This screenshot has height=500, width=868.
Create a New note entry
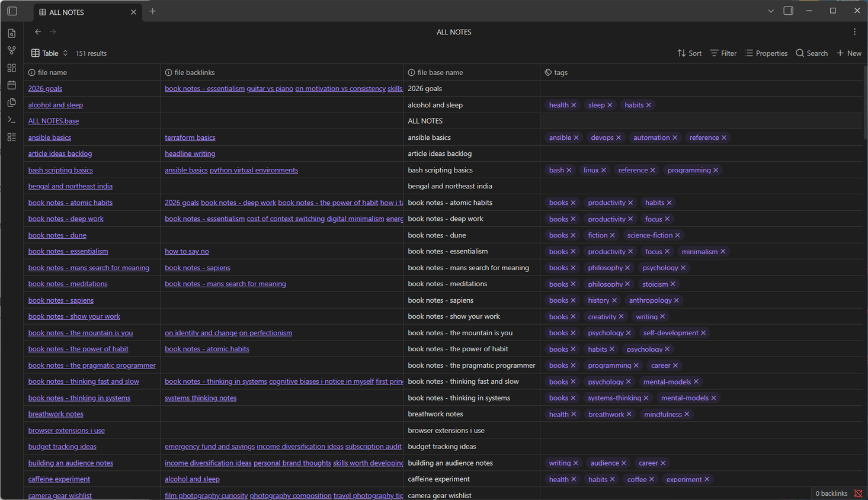point(848,53)
